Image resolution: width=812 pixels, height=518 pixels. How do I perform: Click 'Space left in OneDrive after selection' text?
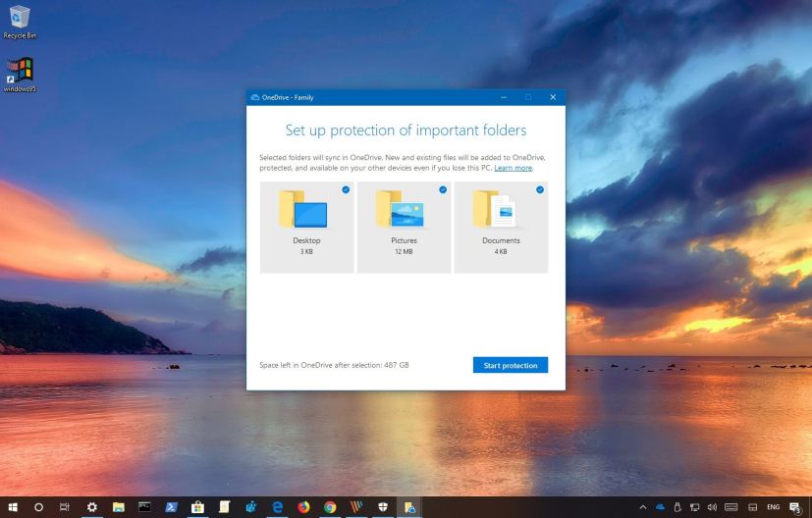(334, 365)
